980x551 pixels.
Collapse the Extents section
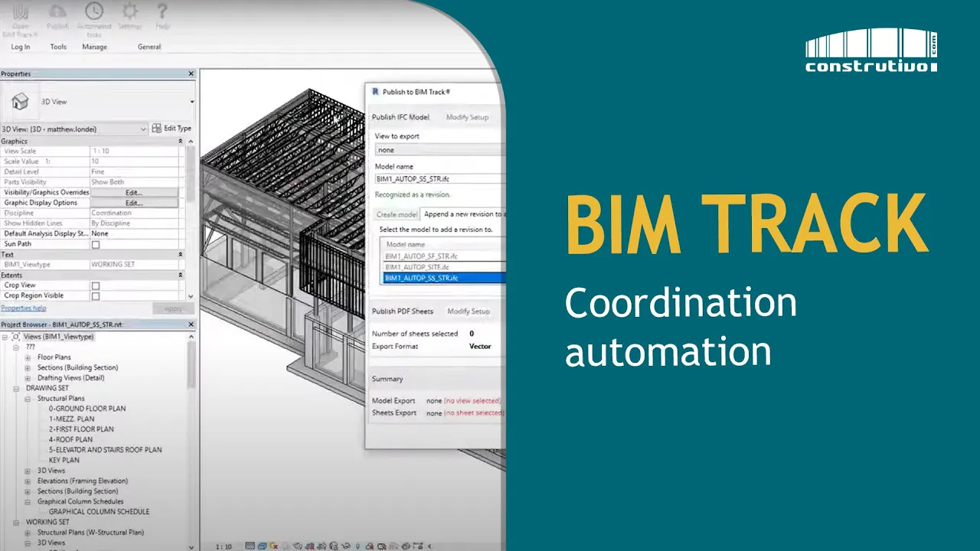click(x=181, y=275)
